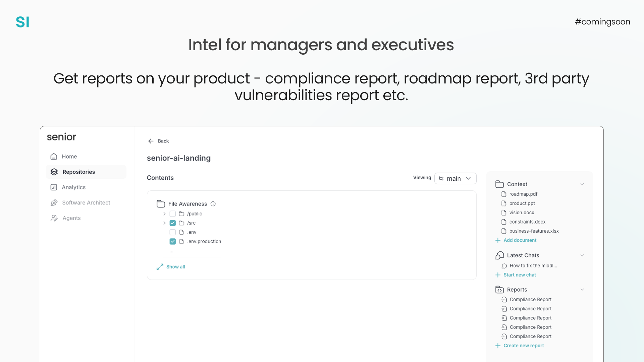
Task: Open the main branch dropdown
Action: 455,179
